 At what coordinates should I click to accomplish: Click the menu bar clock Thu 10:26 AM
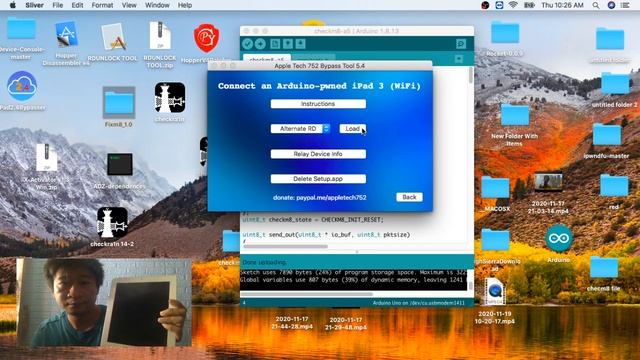coord(562,5)
